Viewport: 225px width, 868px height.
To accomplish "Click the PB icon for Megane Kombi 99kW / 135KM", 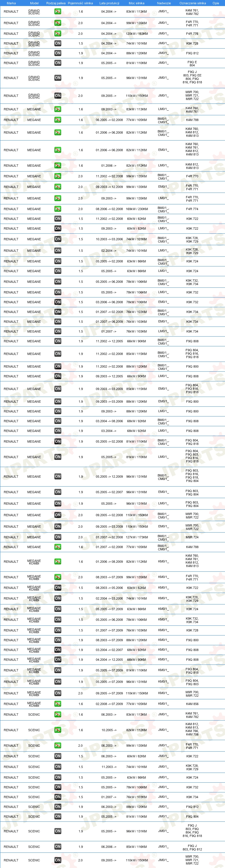I will tap(58, 577).
